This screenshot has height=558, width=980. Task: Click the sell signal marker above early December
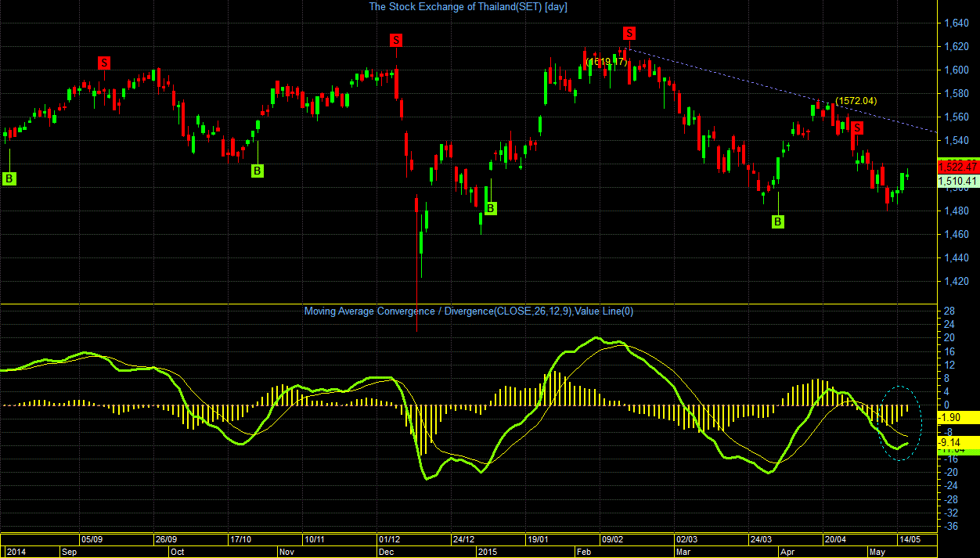(396, 40)
